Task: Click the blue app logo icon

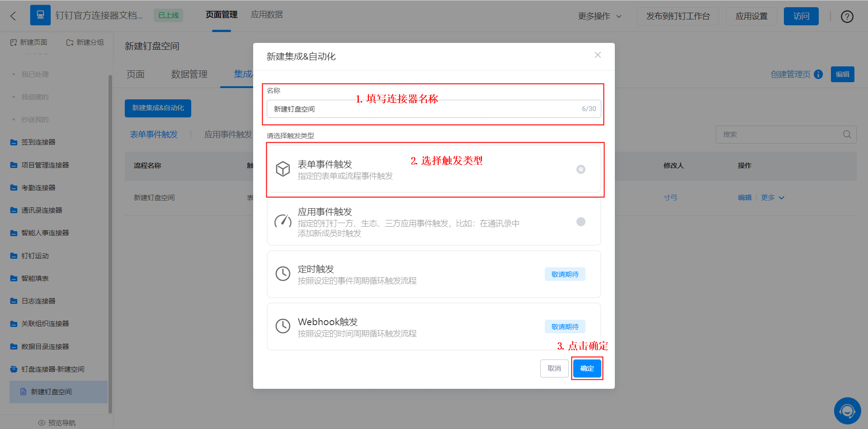Action: point(40,15)
